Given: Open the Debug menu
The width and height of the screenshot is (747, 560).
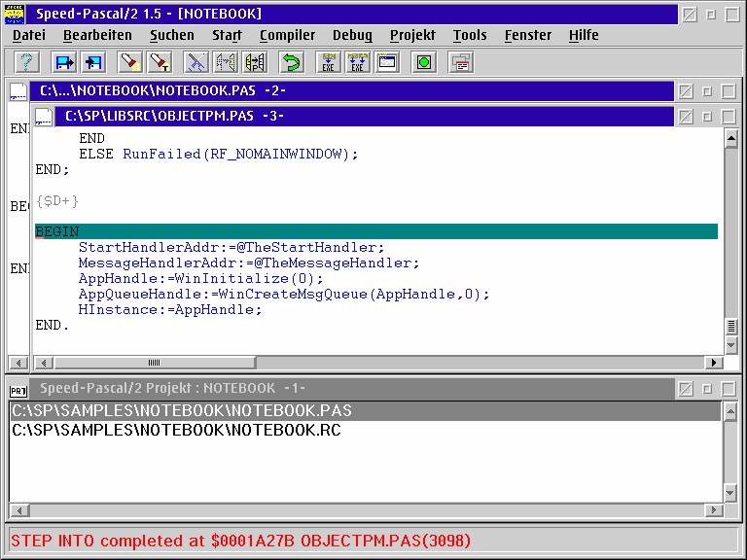Looking at the screenshot, I should tap(352, 35).
